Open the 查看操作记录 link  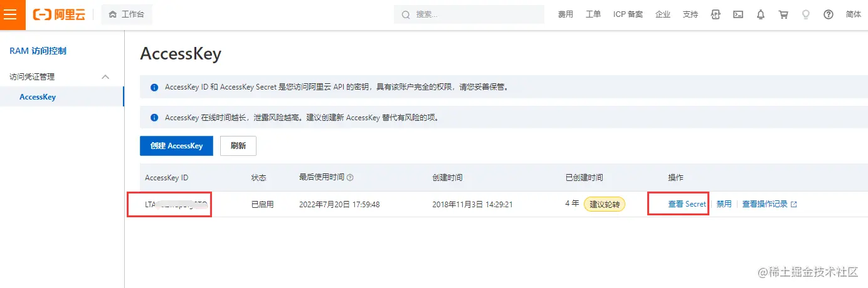tap(765, 204)
